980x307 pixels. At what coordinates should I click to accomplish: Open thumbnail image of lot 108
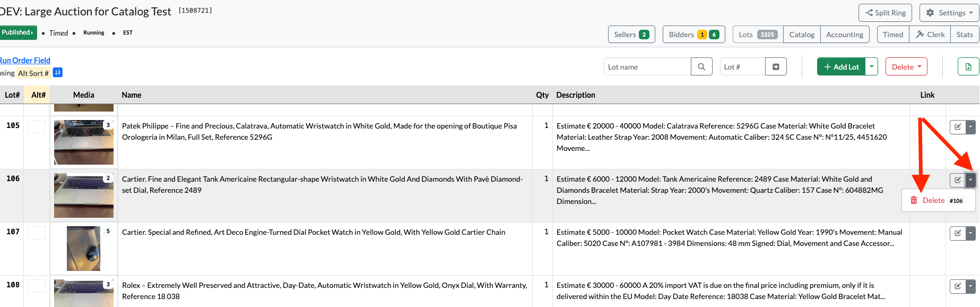click(84, 293)
